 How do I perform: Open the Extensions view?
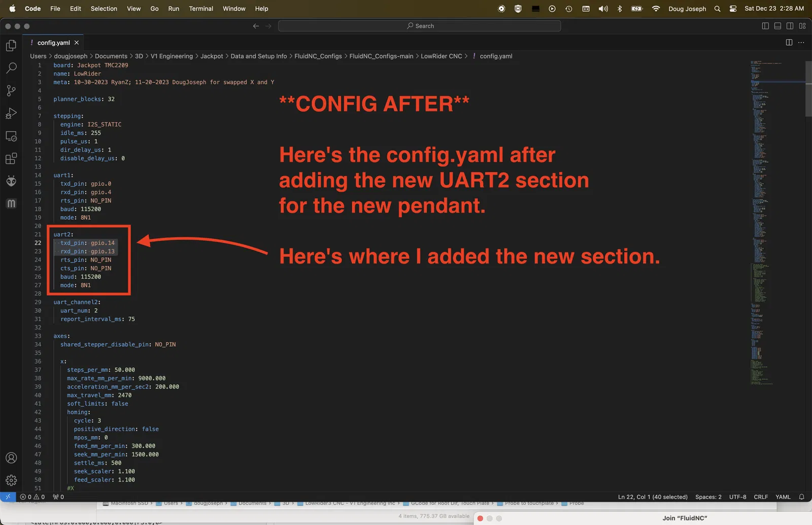point(11,158)
